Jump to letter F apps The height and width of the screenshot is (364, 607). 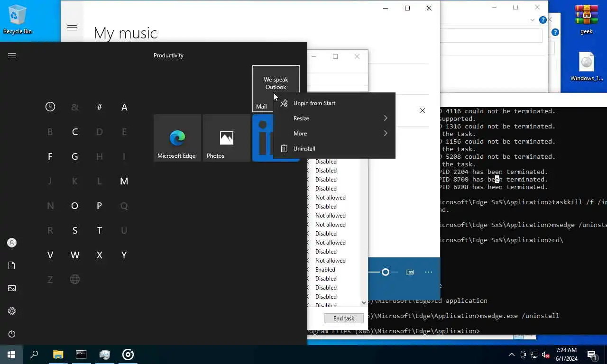click(50, 156)
